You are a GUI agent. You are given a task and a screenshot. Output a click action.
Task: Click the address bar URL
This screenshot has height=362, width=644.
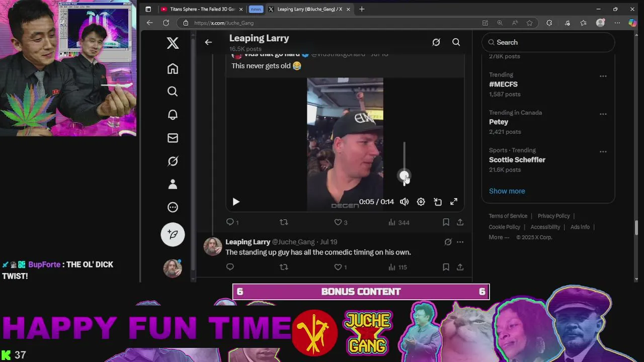pos(224,23)
